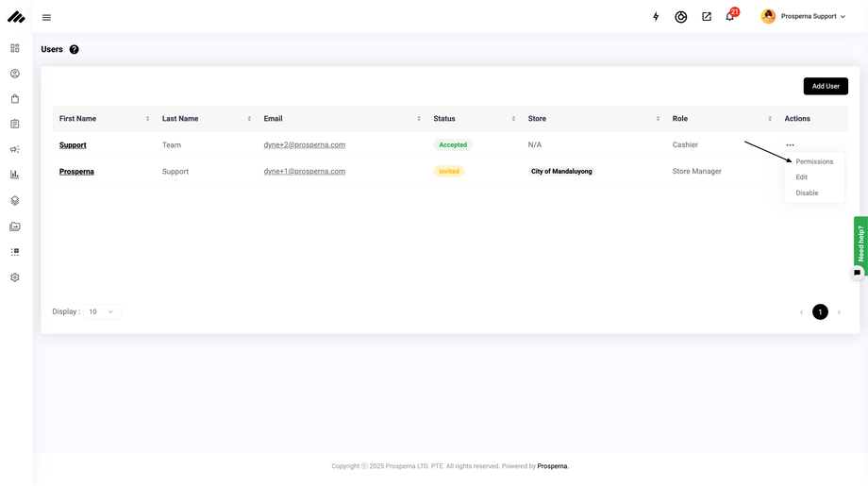868x486 pixels.
Task: Click the lightning bolt icon in header
Action: pyautogui.click(x=656, y=17)
